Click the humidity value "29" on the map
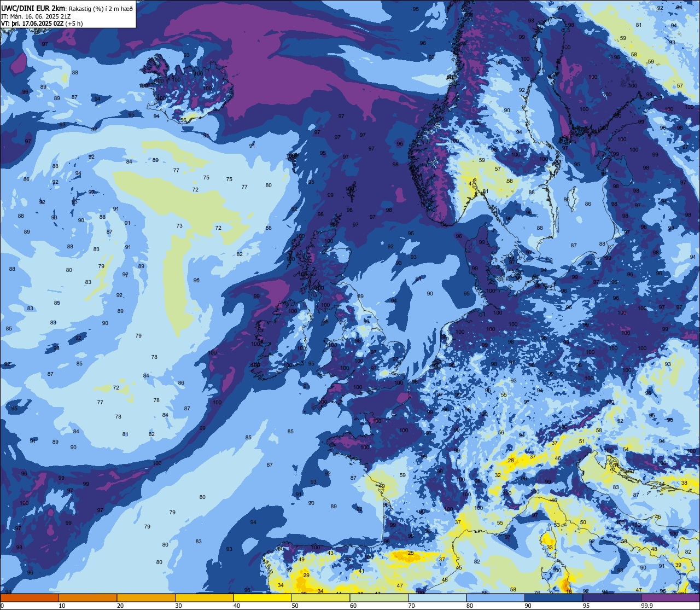The image size is (700, 610). pyautogui.click(x=306, y=575)
